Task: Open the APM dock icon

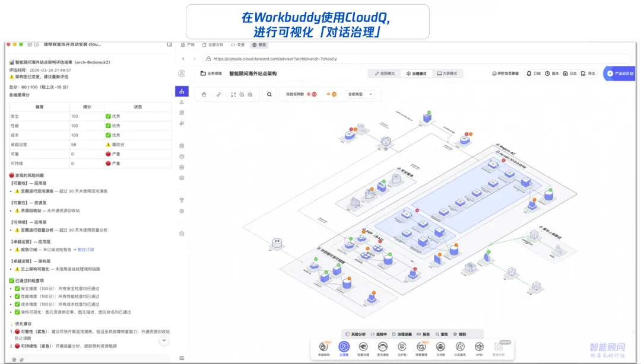Action: 479,349
